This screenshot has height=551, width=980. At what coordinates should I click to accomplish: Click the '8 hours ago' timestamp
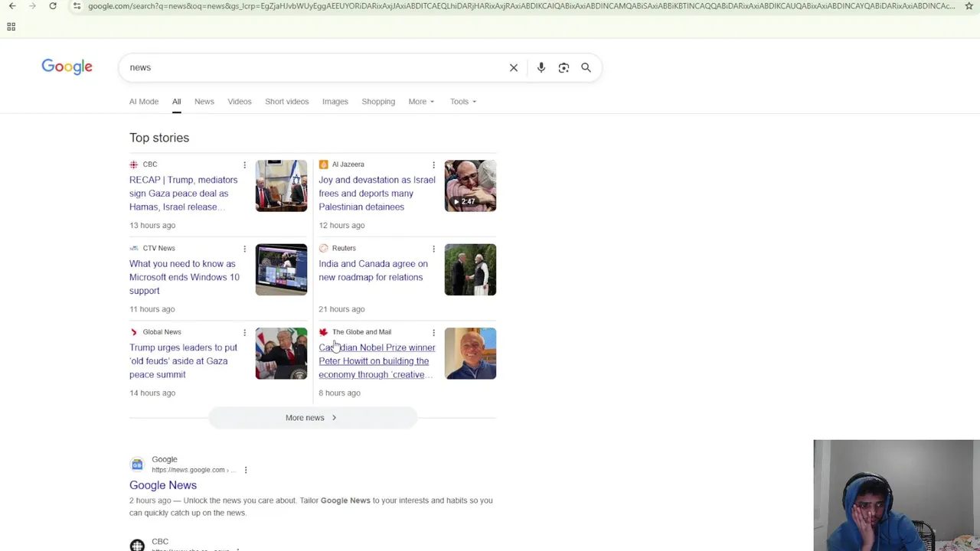tap(339, 393)
